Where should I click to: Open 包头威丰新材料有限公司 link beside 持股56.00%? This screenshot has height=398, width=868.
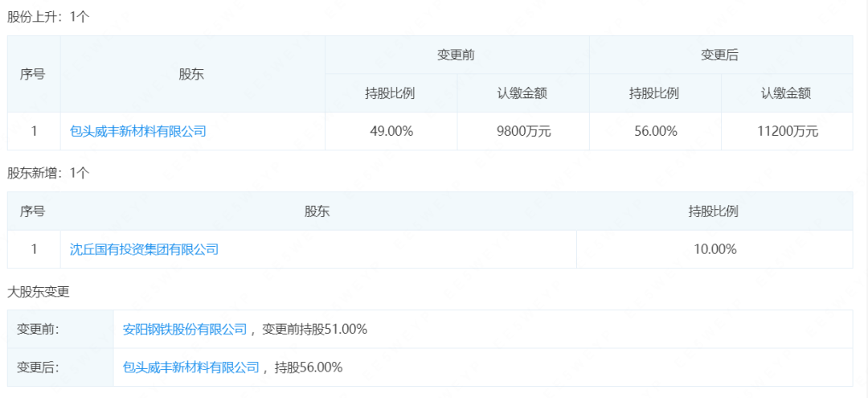[191, 367]
